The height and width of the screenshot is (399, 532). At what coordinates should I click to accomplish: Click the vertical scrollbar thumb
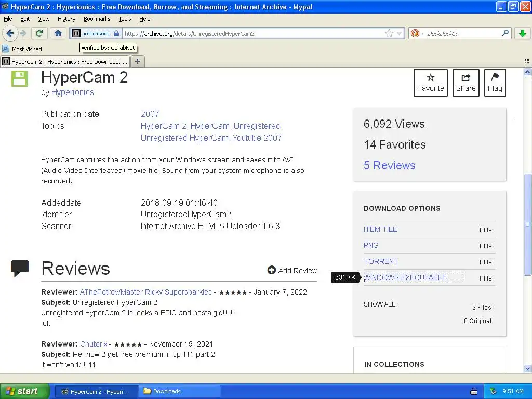pos(527,224)
